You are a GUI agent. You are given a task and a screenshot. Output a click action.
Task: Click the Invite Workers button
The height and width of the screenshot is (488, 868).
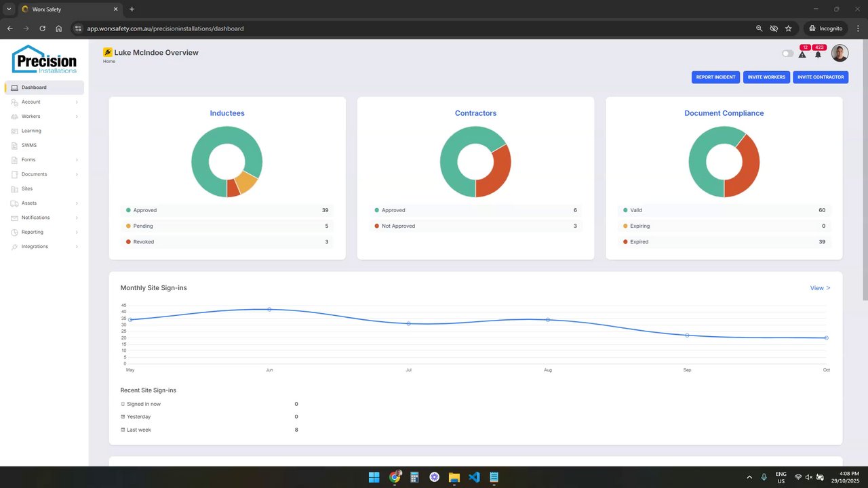click(766, 77)
